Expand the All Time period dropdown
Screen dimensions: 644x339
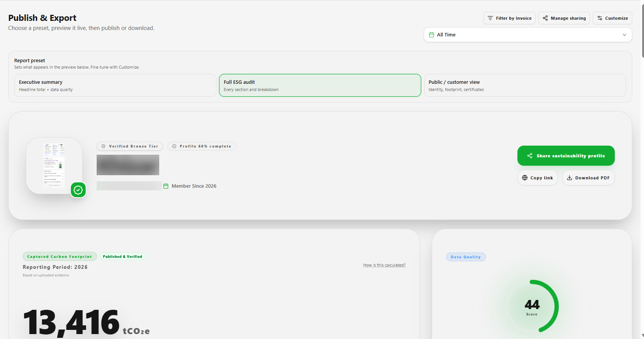(528, 35)
